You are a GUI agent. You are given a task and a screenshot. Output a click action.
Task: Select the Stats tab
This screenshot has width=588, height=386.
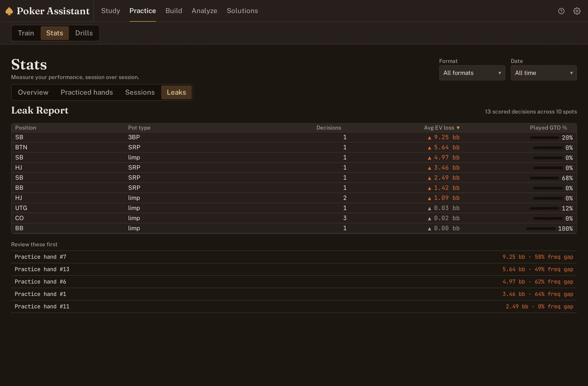(x=55, y=33)
